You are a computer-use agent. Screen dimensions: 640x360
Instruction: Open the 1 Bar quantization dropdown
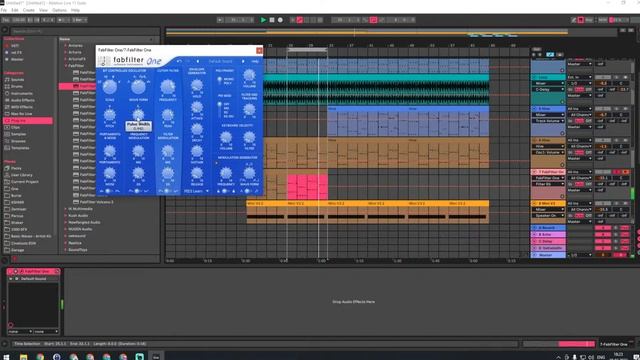click(x=79, y=20)
